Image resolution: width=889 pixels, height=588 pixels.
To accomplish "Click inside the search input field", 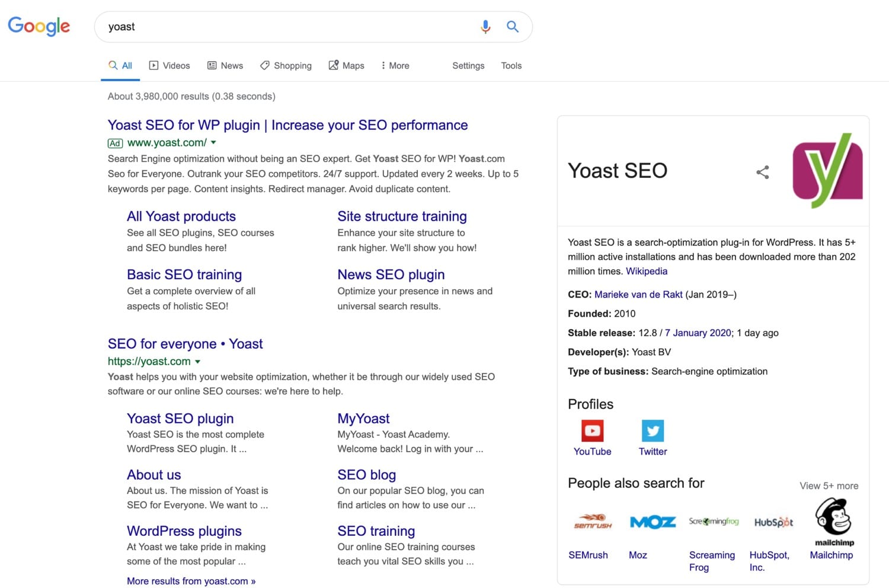I will [267, 27].
